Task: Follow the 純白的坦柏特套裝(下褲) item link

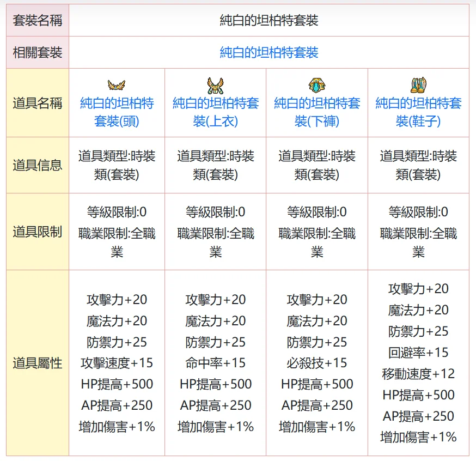Action: point(316,112)
